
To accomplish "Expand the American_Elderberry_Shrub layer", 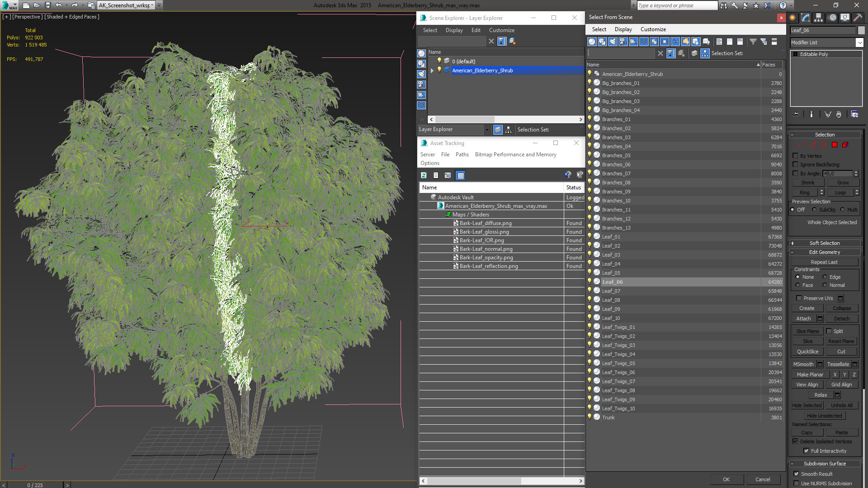I will tap(432, 70).
